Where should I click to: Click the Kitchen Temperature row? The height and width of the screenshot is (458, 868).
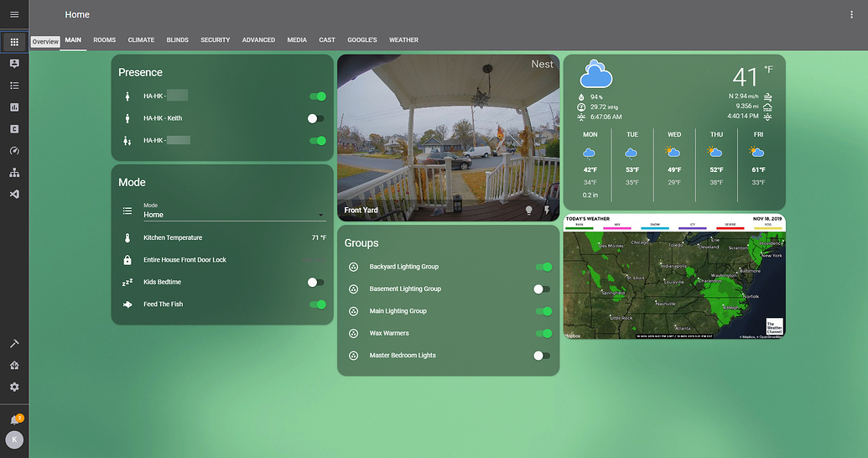pyautogui.click(x=173, y=238)
